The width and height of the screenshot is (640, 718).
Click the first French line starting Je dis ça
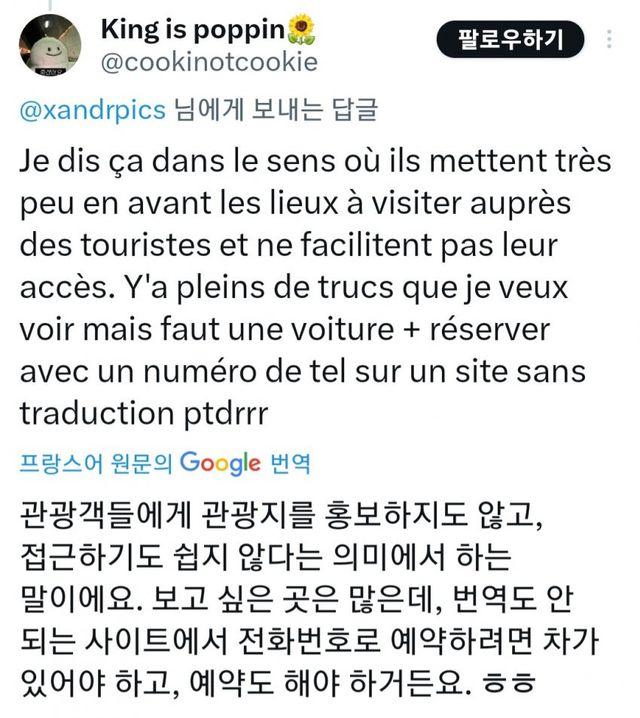315,161
